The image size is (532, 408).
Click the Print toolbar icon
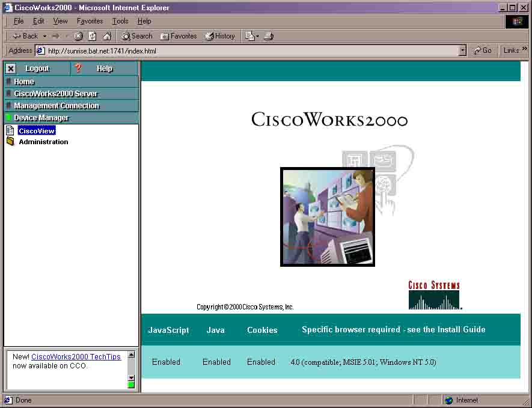(x=269, y=36)
